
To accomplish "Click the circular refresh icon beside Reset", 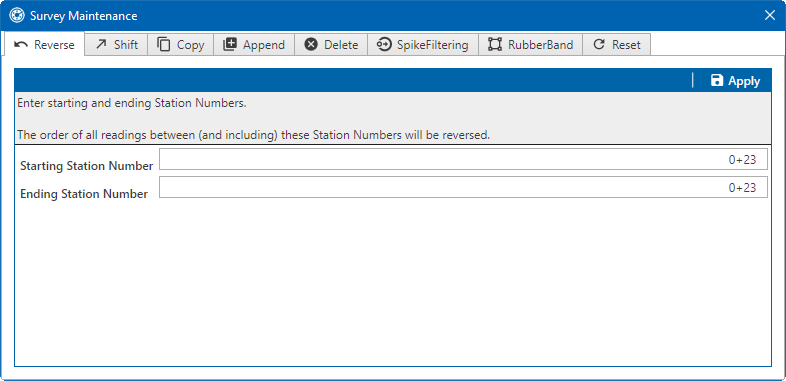I will [599, 45].
